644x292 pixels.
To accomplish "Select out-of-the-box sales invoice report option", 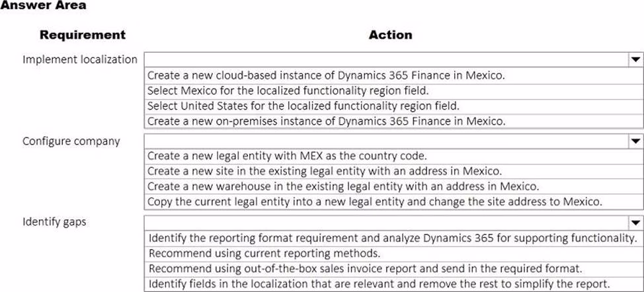I will (x=365, y=268).
